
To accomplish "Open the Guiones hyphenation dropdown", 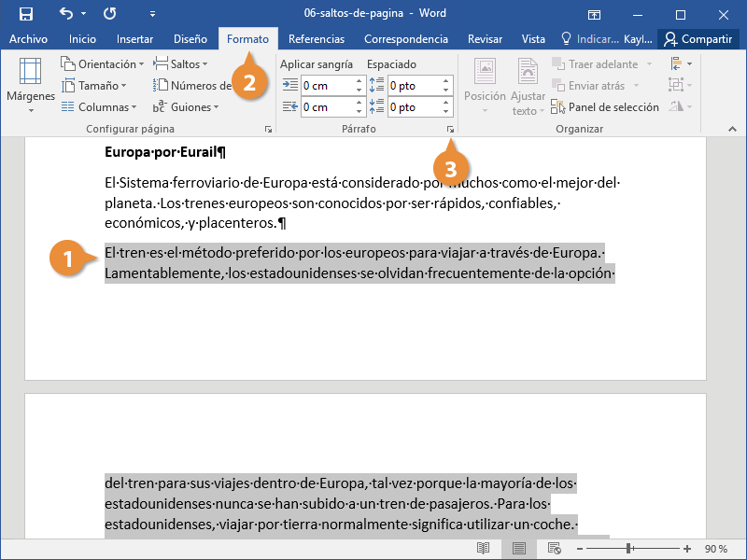I will tap(186, 107).
